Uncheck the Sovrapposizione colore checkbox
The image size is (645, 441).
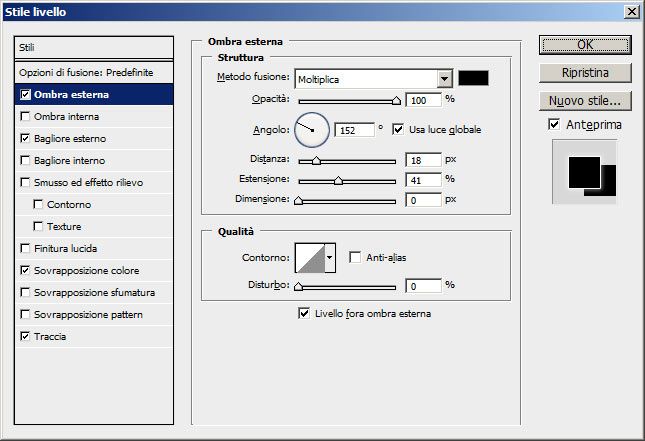25,270
